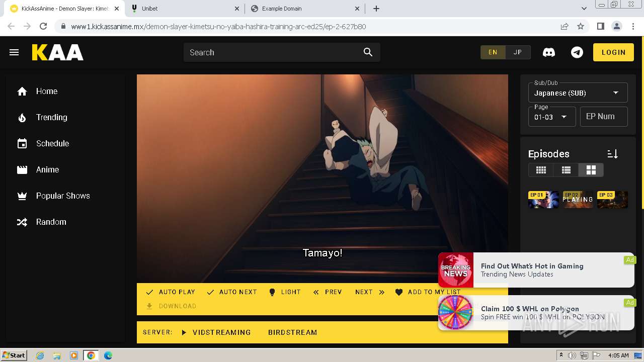Open the Discord link icon

click(x=549, y=52)
